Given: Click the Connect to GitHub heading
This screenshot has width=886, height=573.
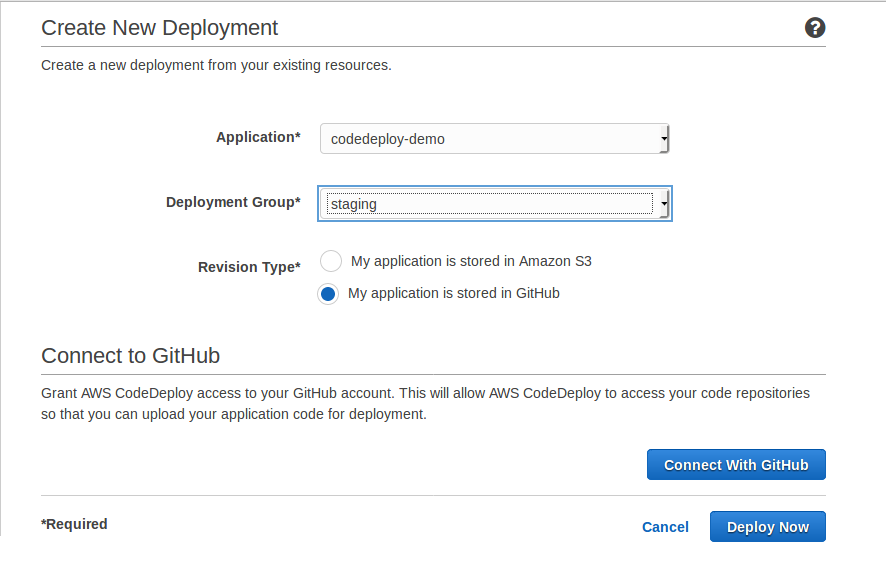Looking at the screenshot, I should pos(131,355).
